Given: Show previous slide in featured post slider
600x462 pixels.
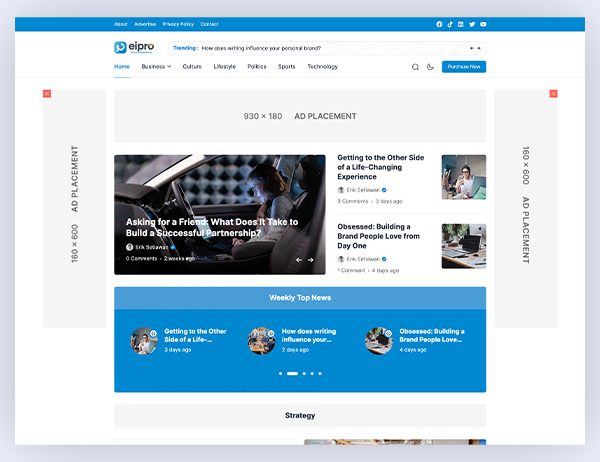Looking at the screenshot, I should pos(298,260).
